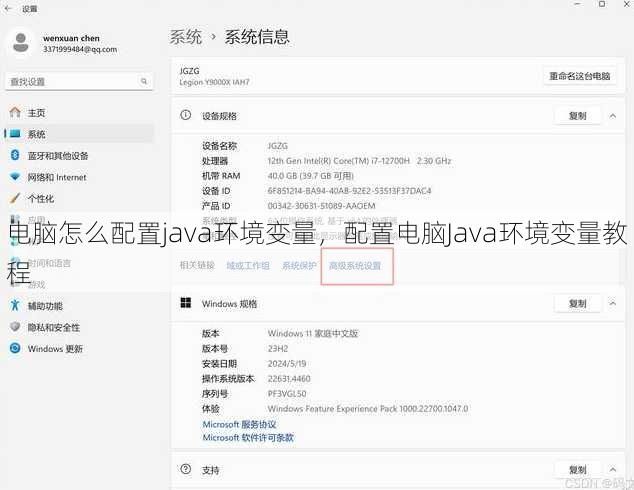Click 系统 in the breadcrumb

click(x=185, y=37)
